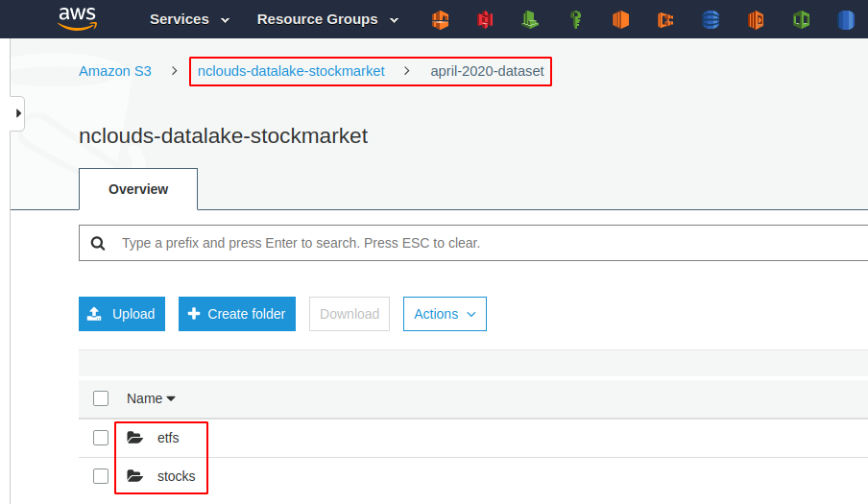Select the stocks folder checkbox
The image size is (868, 504).
[x=101, y=476]
